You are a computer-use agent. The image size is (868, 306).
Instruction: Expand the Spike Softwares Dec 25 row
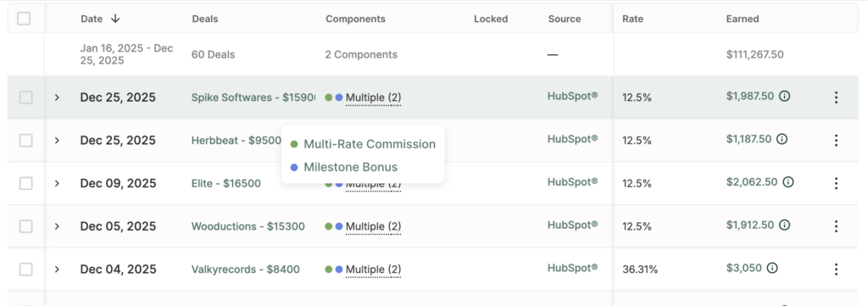coord(57,97)
